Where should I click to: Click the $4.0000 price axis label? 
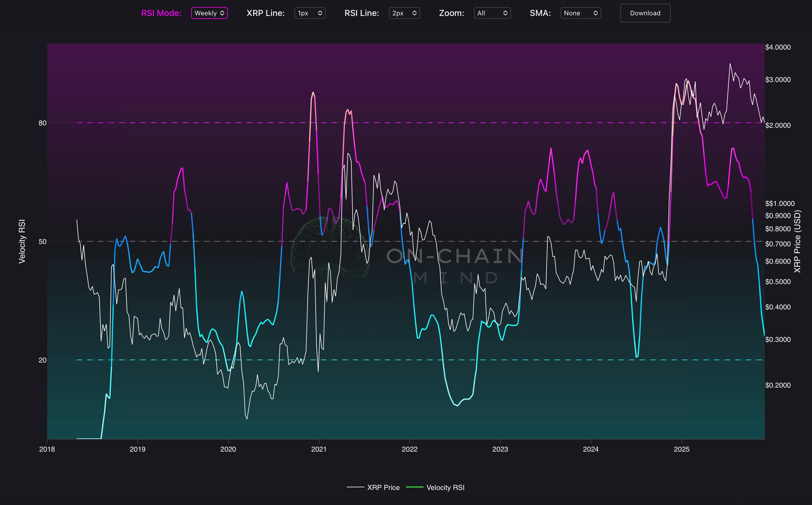[x=777, y=47]
